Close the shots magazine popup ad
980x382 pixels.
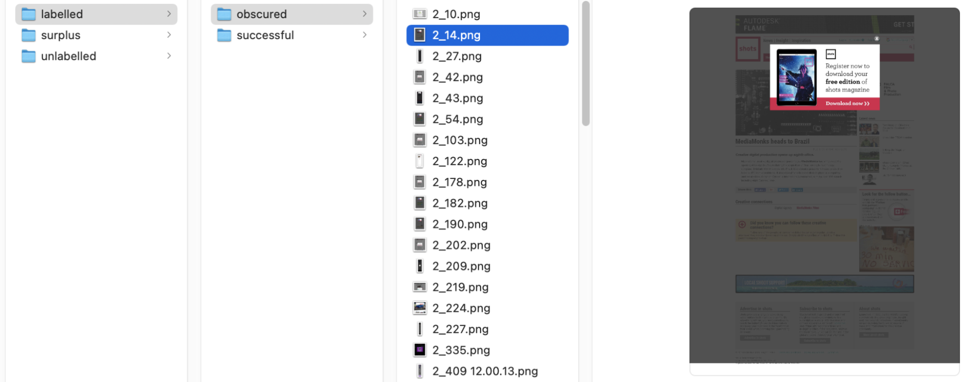pyautogui.click(x=877, y=39)
